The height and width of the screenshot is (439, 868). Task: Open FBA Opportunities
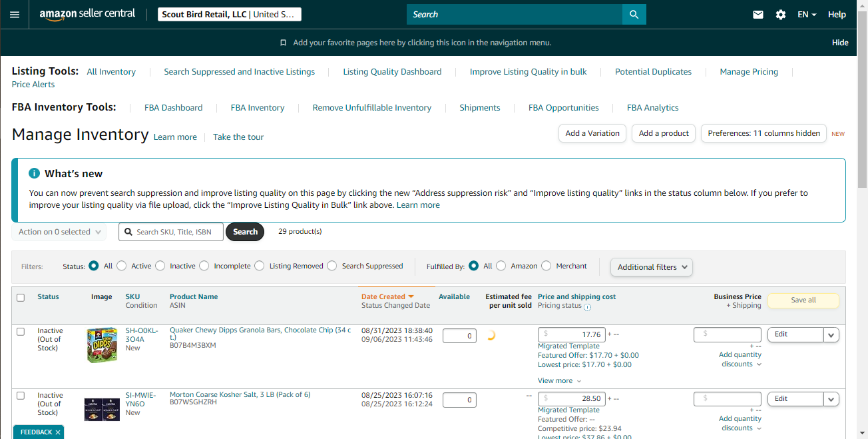(x=564, y=108)
